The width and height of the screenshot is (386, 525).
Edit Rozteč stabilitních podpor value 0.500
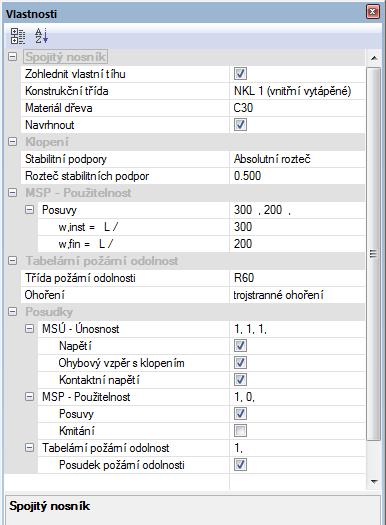tap(297, 176)
